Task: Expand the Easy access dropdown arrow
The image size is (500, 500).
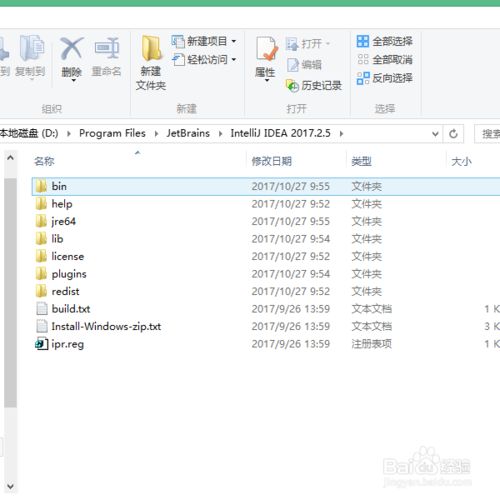Action: [x=234, y=60]
